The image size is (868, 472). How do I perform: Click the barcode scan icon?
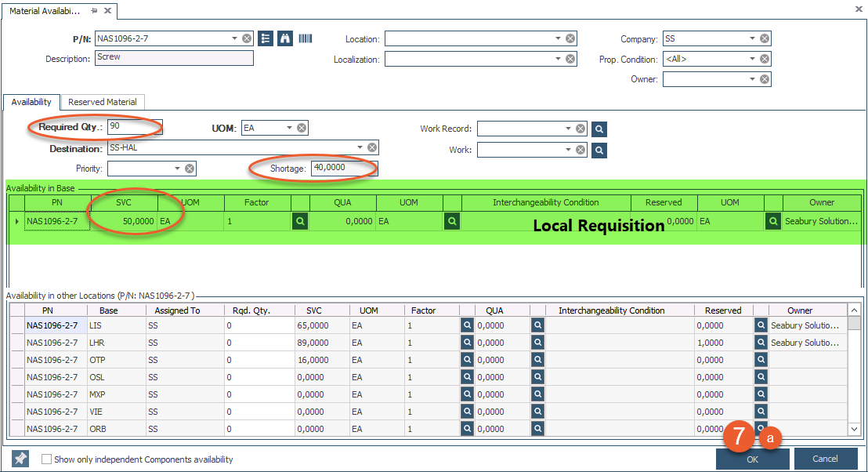pos(306,38)
